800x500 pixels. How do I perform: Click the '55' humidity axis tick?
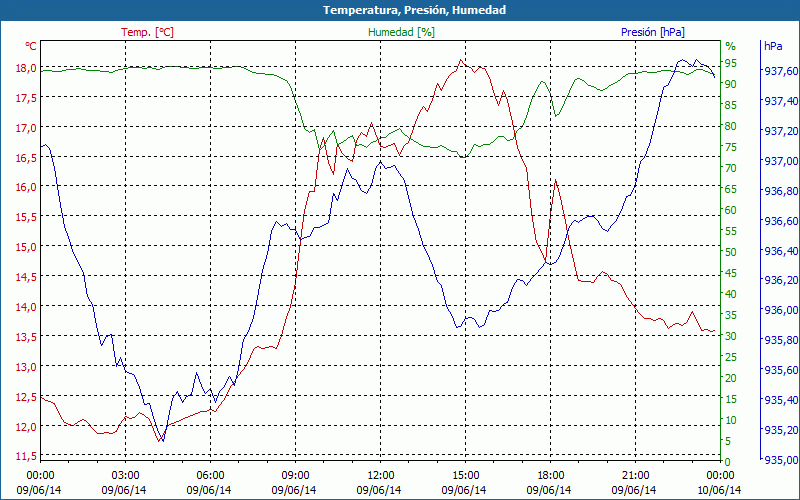click(731, 231)
